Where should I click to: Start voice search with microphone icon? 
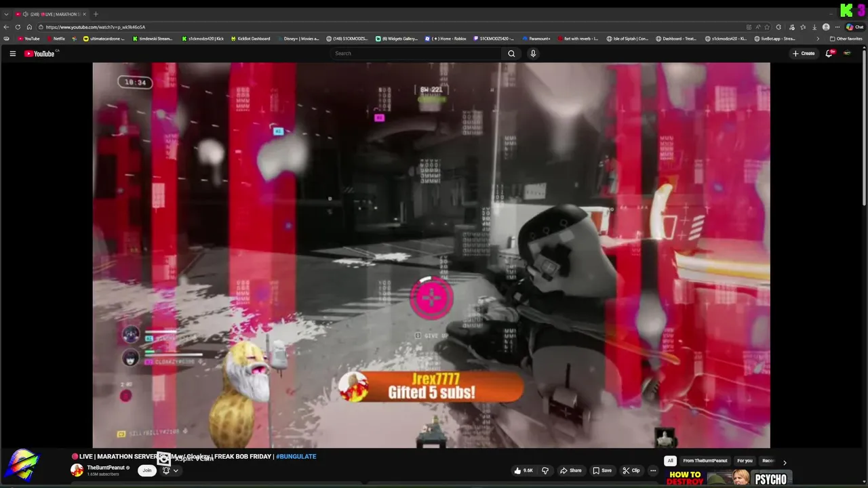pos(533,54)
